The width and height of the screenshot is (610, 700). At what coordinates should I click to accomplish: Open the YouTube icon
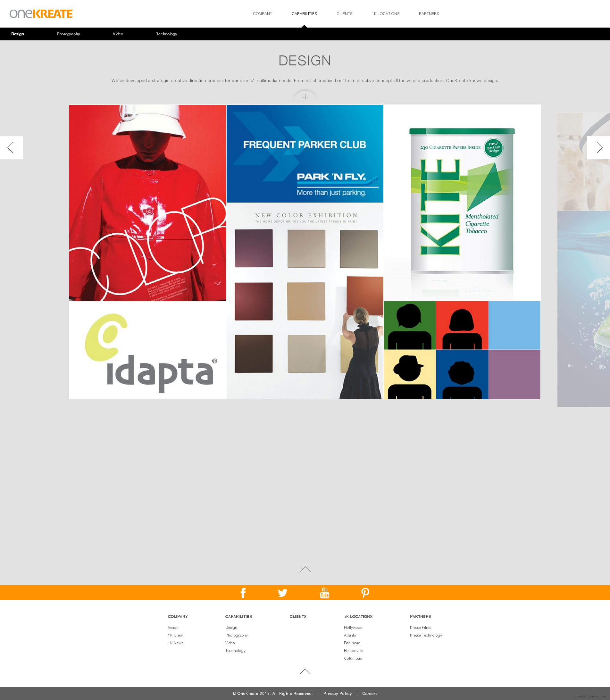coord(324,592)
